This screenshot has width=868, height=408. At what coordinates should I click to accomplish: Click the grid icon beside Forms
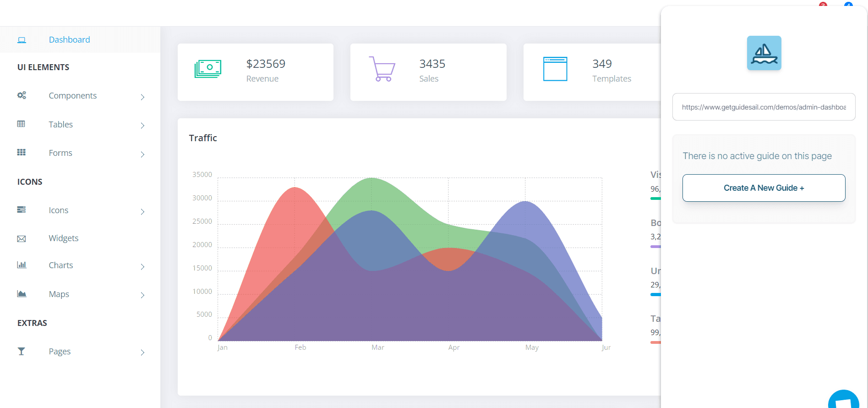pyautogui.click(x=21, y=153)
